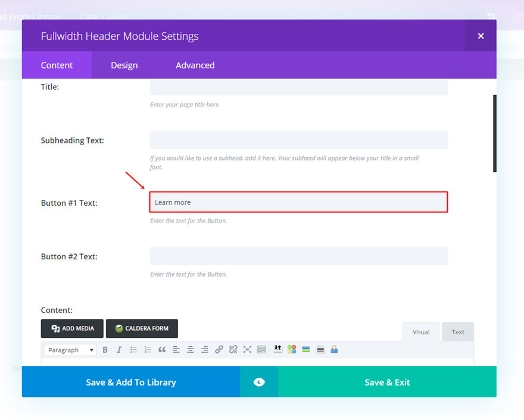
Task: Toggle the toolbar kitchen sink
Action: [261, 349]
